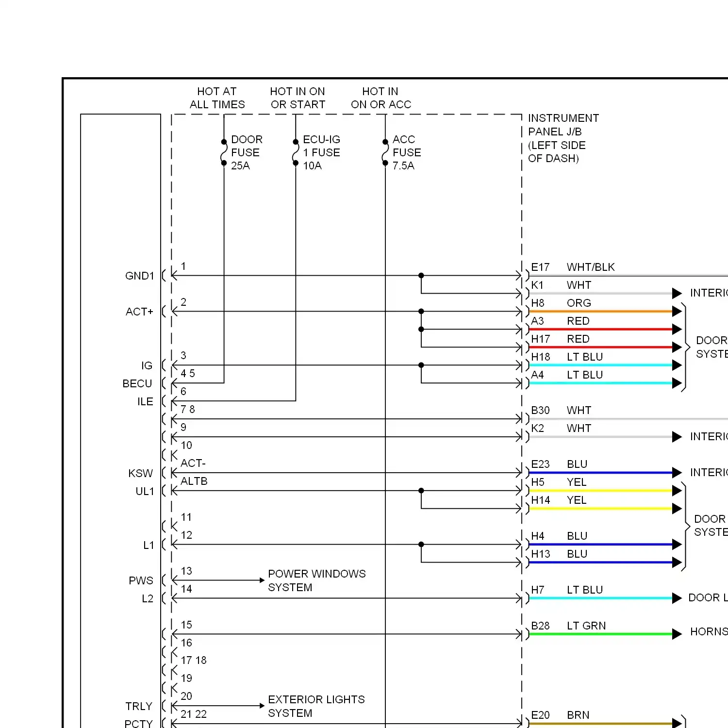
Task: Select the EXTERIOR LIGHTS SYSTEM label
Action: pyautogui.click(x=316, y=706)
